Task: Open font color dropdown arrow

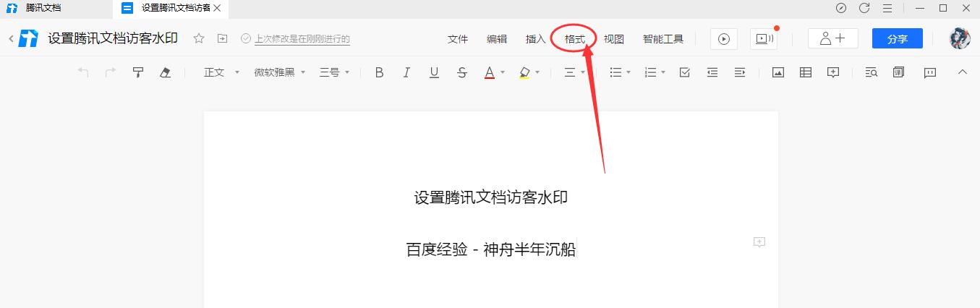Action: [x=502, y=72]
